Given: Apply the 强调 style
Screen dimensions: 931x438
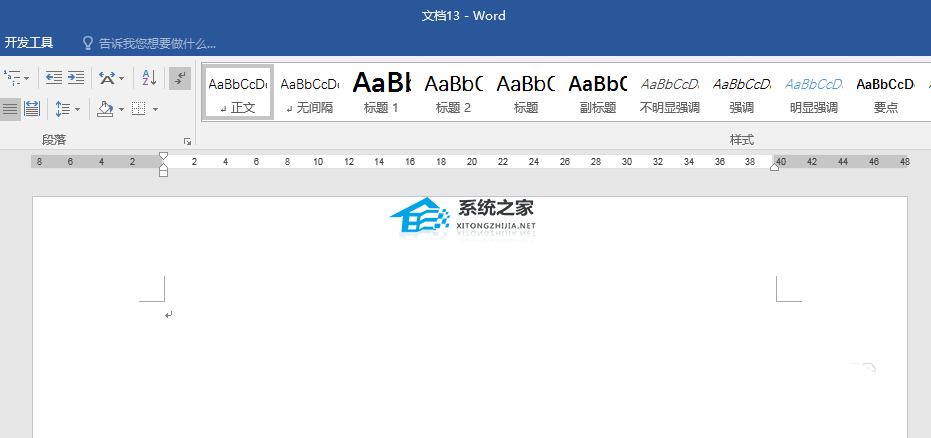Looking at the screenshot, I should (x=742, y=92).
